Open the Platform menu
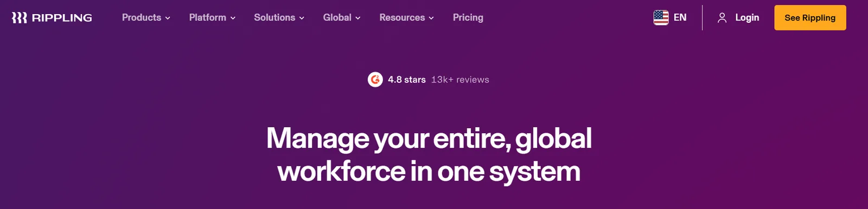Screen dimensions: 868x209 pyautogui.click(x=212, y=18)
